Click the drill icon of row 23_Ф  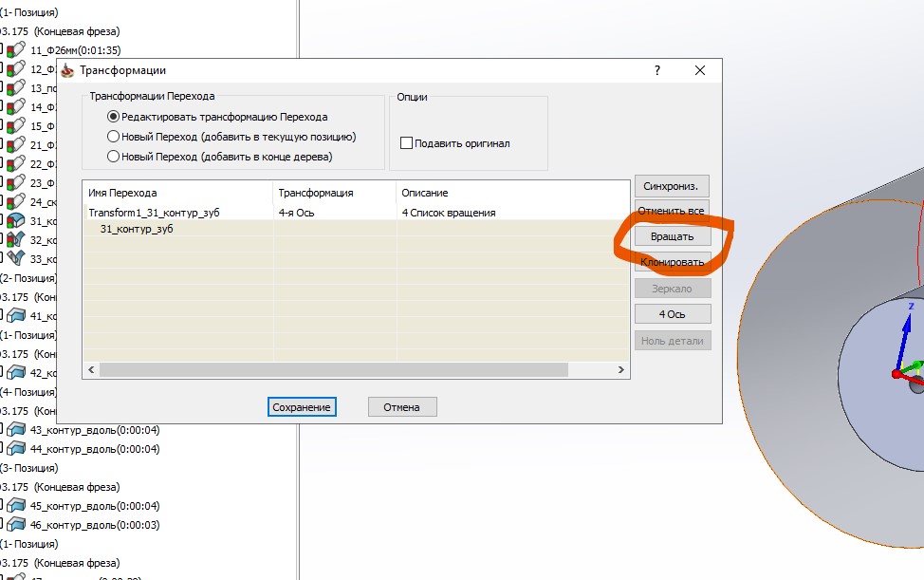[x=16, y=182]
